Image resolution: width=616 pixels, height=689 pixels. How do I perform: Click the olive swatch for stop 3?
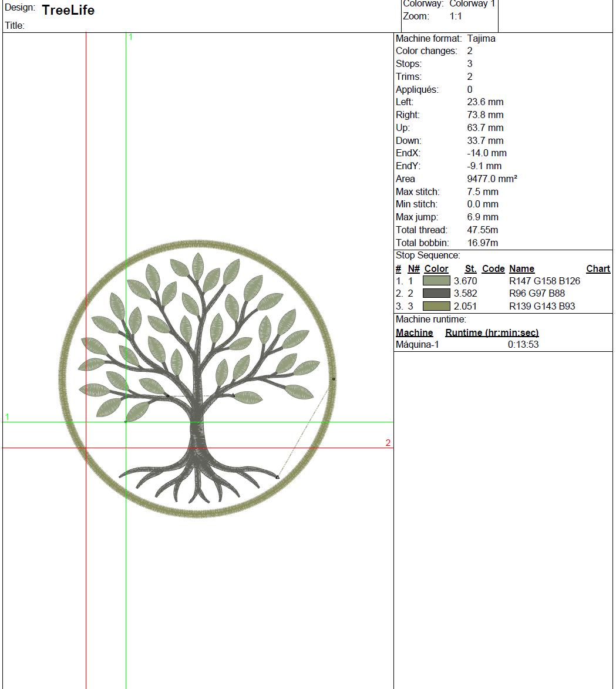[x=436, y=306]
